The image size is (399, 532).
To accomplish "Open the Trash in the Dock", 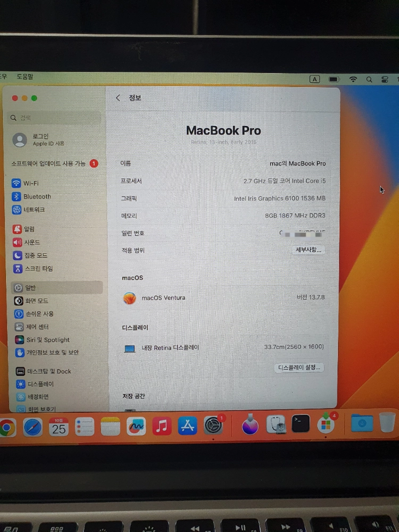I will pyautogui.click(x=387, y=422).
